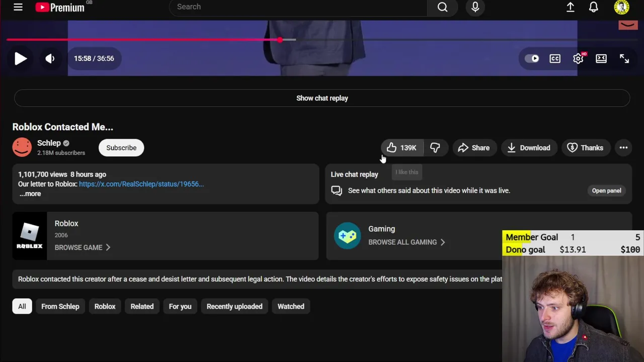
Task: Click the Gaming category icon
Action: 347,236
